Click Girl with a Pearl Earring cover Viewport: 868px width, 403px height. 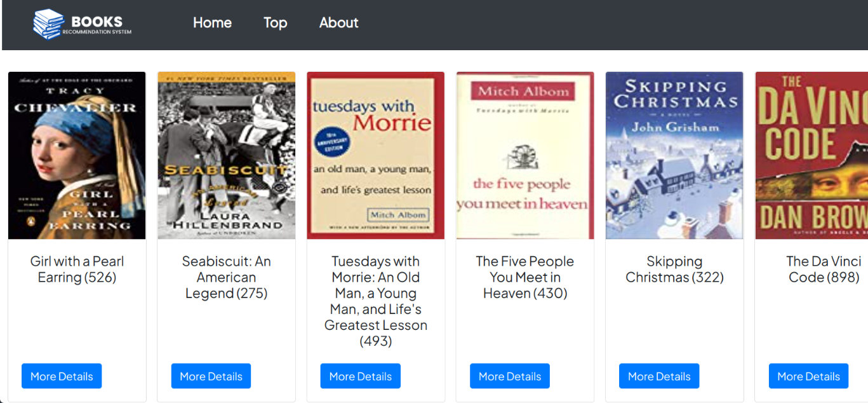77,155
